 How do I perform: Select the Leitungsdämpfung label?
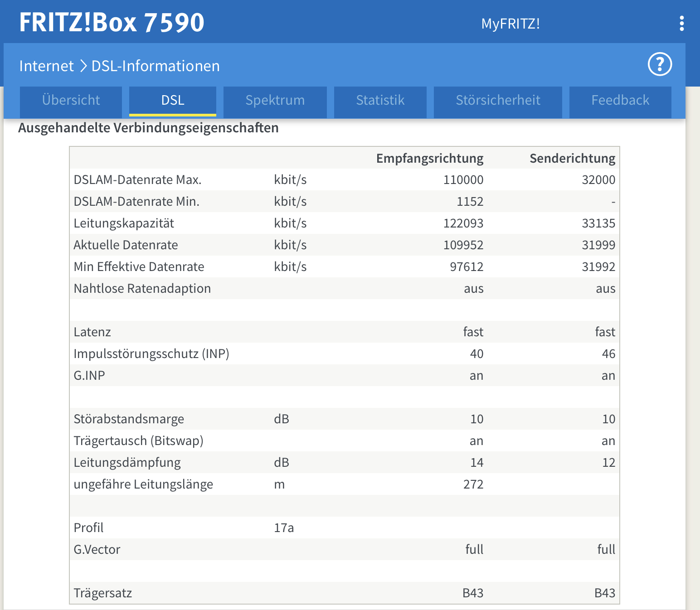tap(127, 463)
